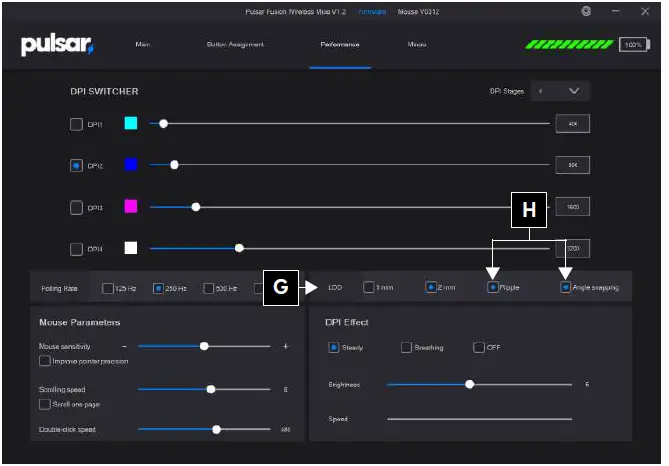Enable Improve pointer precision
The width and height of the screenshot is (669, 466).
pyautogui.click(x=45, y=361)
